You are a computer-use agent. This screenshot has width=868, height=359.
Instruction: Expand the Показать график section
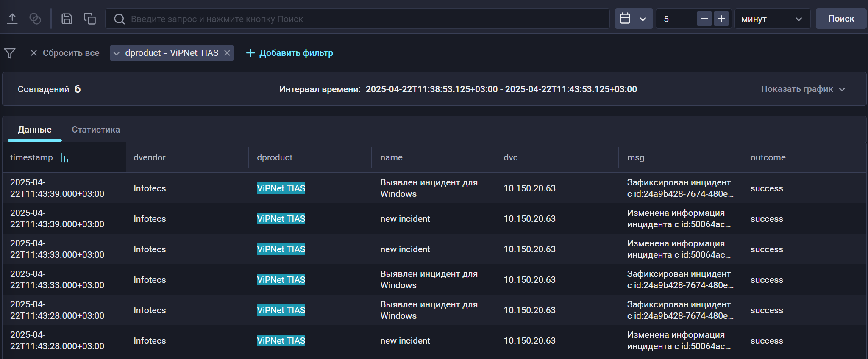point(803,89)
